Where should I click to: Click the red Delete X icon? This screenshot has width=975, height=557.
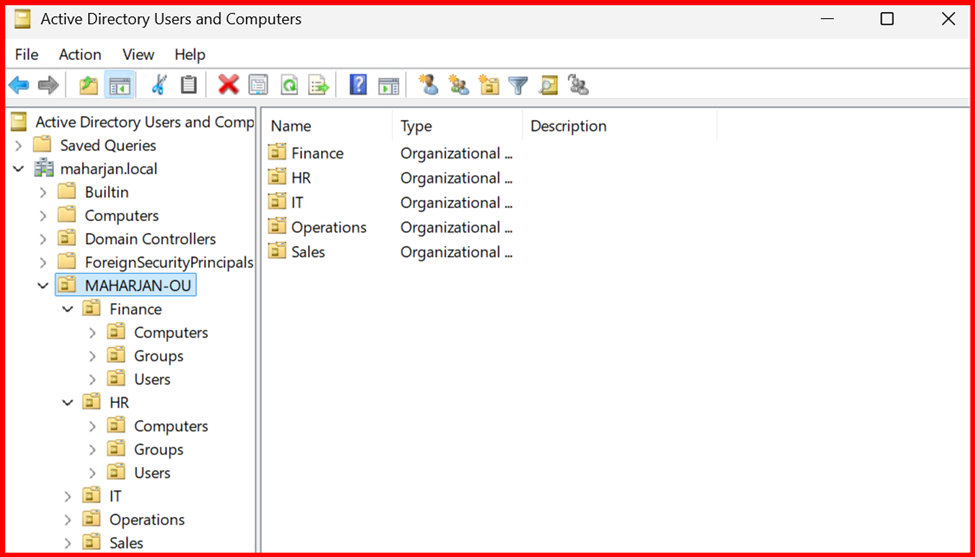(228, 86)
